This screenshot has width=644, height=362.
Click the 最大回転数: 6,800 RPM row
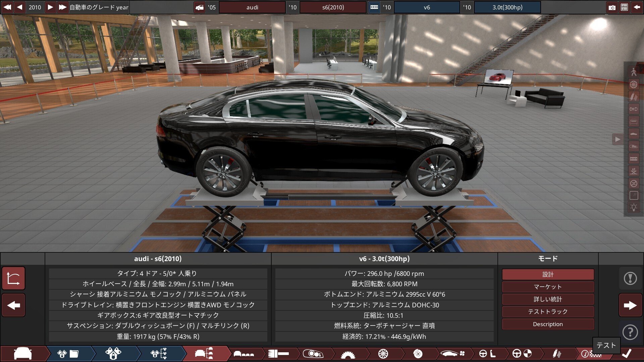(x=384, y=284)
